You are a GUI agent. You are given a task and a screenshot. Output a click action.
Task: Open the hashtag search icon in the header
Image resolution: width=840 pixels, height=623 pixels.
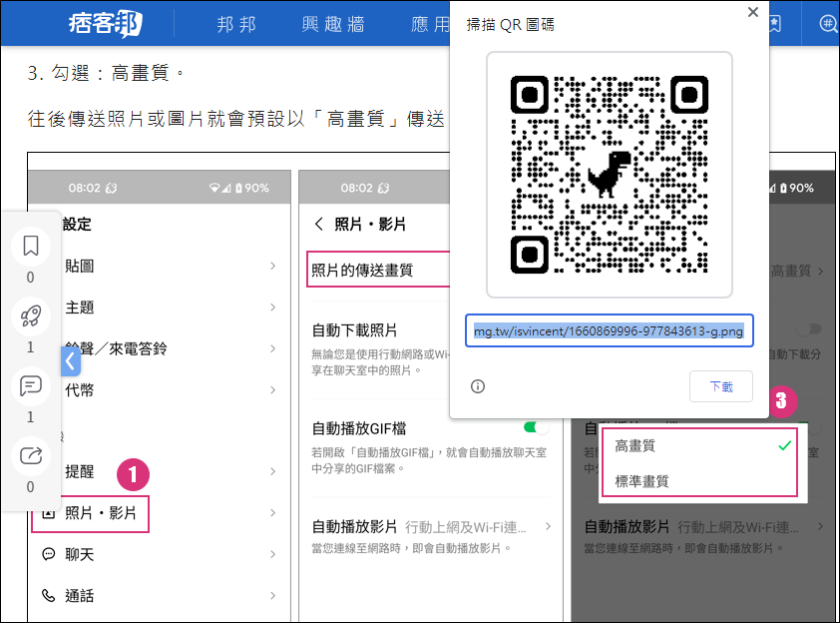(x=828, y=23)
